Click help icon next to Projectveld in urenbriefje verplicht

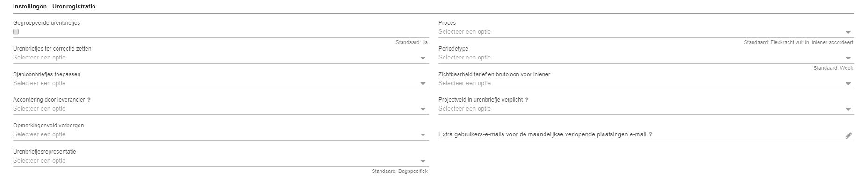(526, 100)
